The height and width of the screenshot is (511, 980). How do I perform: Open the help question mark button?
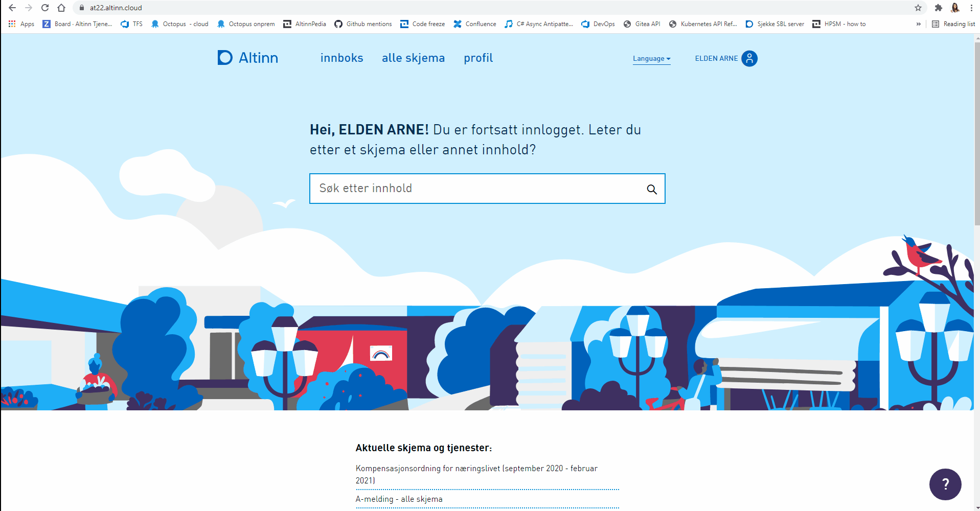(945, 484)
